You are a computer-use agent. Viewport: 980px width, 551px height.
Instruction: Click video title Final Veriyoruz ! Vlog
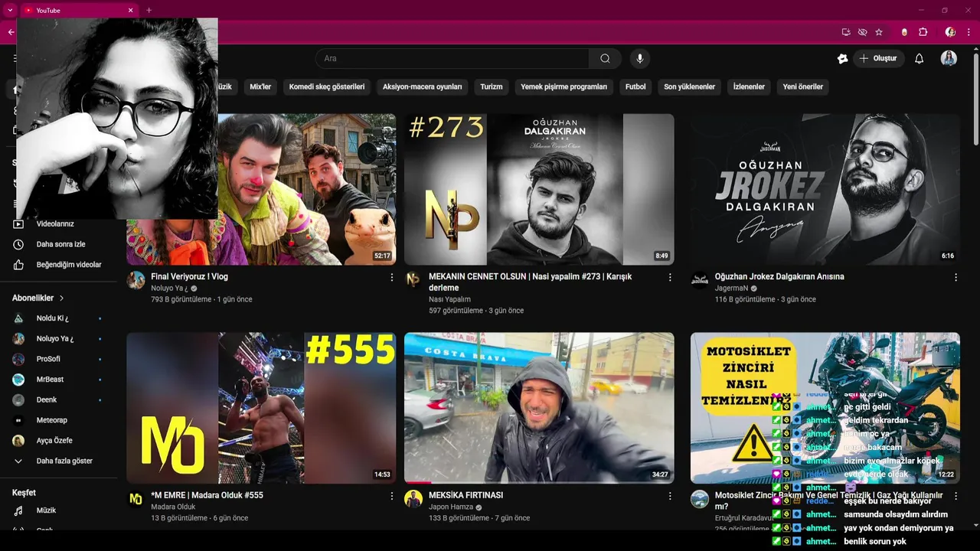189,277
